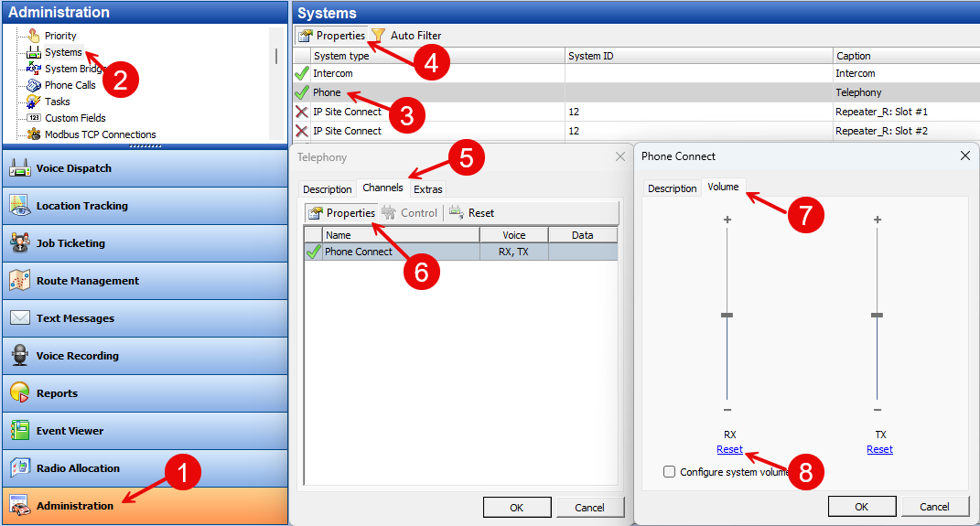The width and height of the screenshot is (980, 526).
Task: Click the Telephony caption cell
Action: (x=906, y=92)
